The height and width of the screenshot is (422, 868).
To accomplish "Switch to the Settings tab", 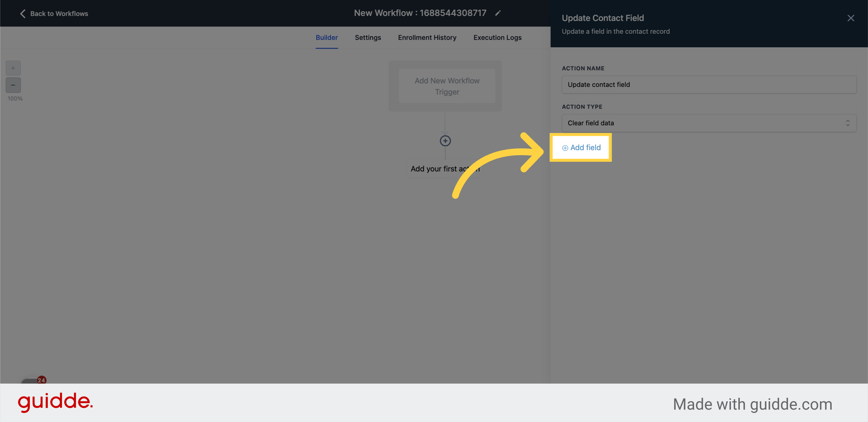I will [368, 38].
